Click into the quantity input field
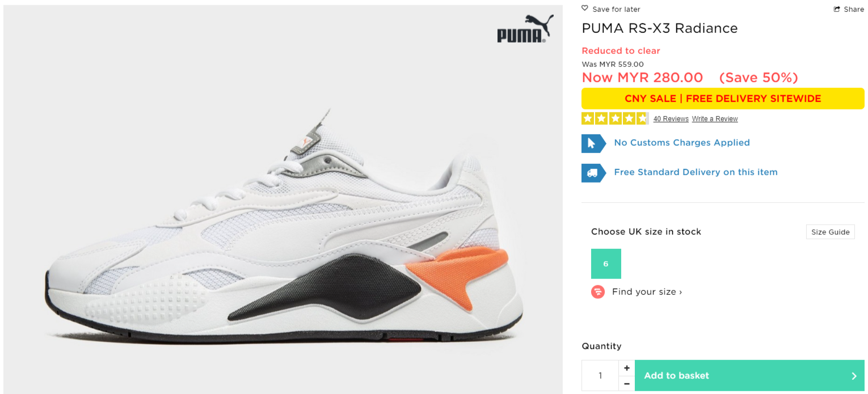 [x=600, y=375]
